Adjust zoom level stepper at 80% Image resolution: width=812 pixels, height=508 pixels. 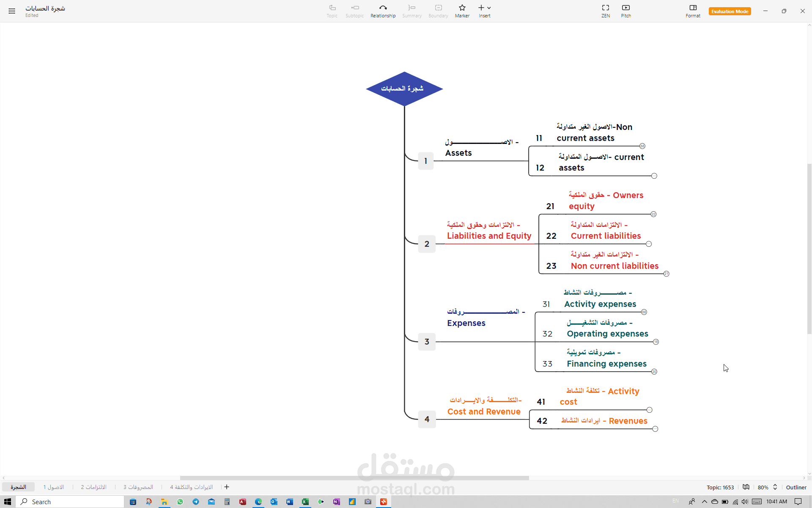pyautogui.click(x=775, y=487)
